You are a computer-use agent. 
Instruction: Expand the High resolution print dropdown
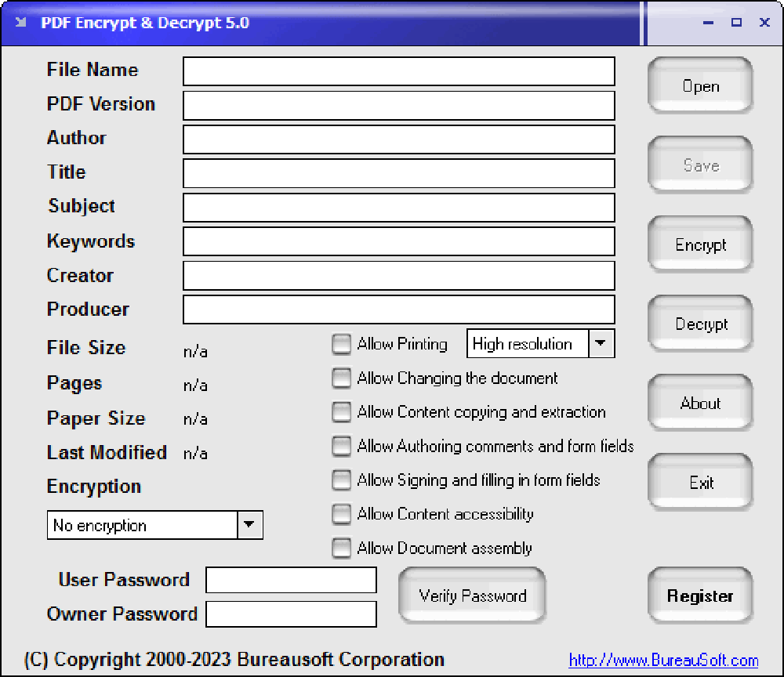(x=601, y=343)
